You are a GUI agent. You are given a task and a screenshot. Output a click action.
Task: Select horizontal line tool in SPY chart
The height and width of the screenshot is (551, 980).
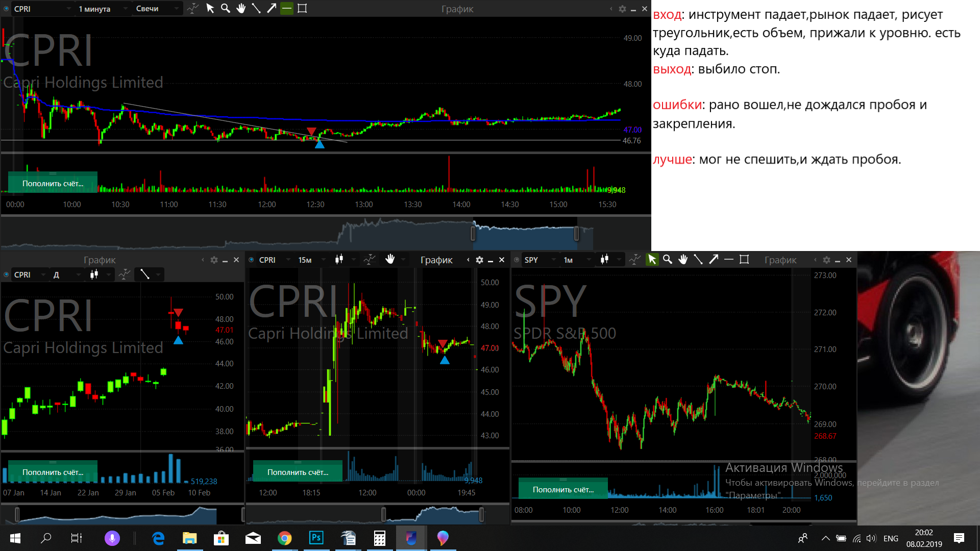729,260
